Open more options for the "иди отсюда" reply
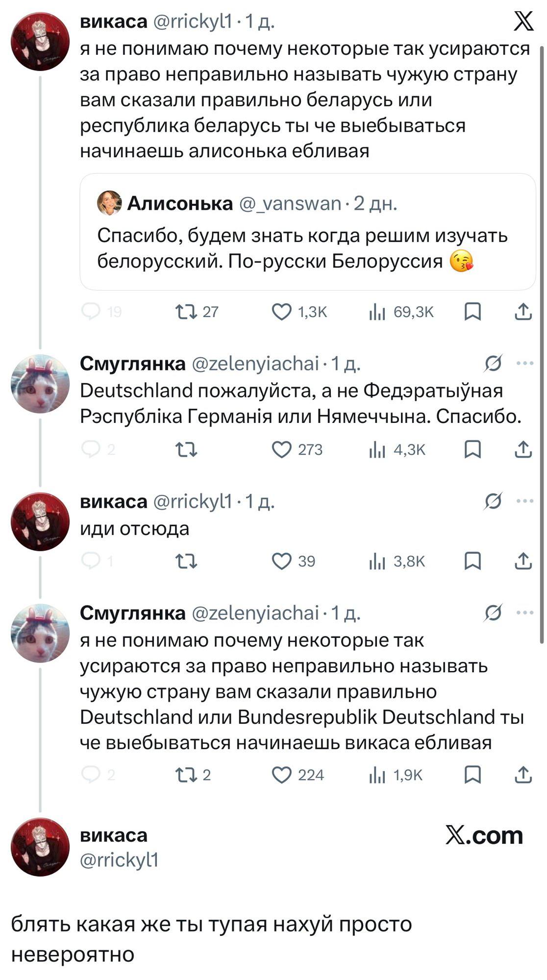This screenshot has height=980, width=547. [x=525, y=501]
